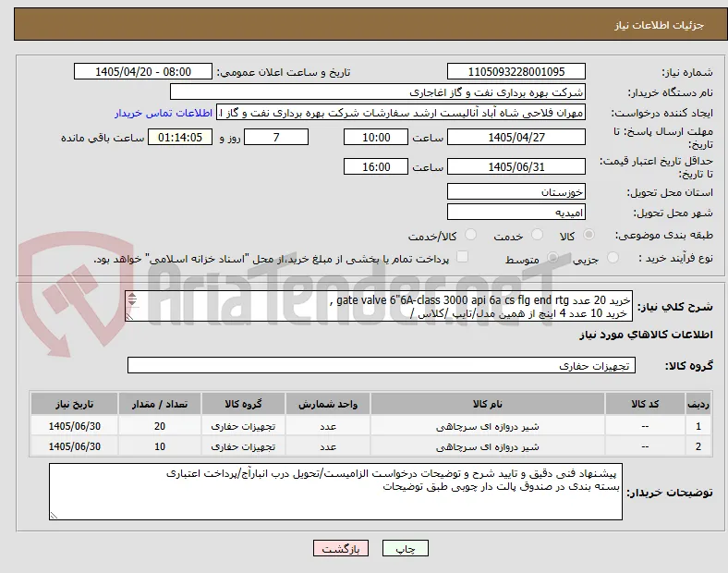Click row 1 item name شیر دروازه ای سرچاهی
The image size is (728, 573).
pyautogui.click(x=488, y=426)
